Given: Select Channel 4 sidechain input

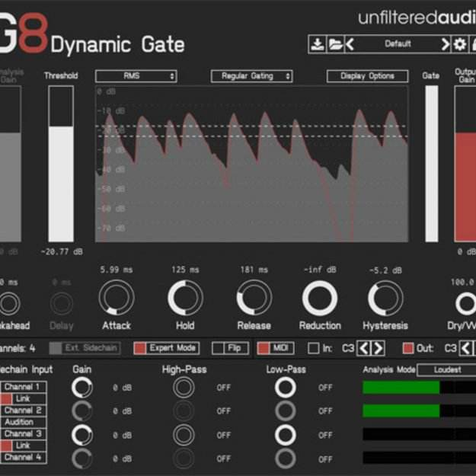Looking at the screenshot, I should 23,458.
